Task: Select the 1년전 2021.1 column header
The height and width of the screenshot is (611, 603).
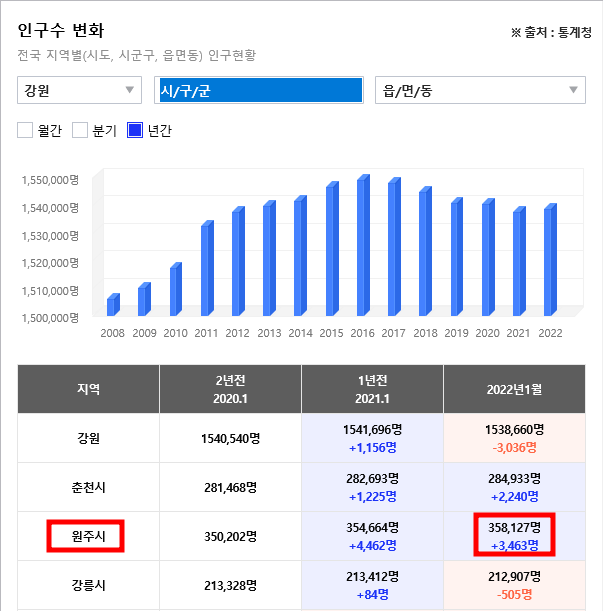Action: (x=372, y=389)
